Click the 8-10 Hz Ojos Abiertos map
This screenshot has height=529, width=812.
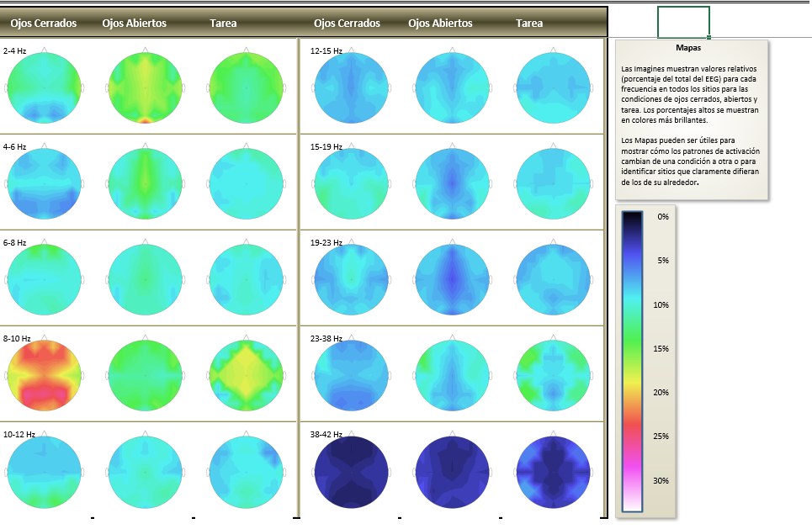pos(145,375)
